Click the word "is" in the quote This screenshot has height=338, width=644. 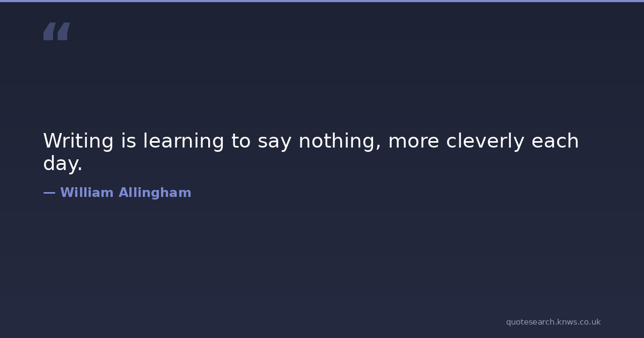(x=129, y=141)
